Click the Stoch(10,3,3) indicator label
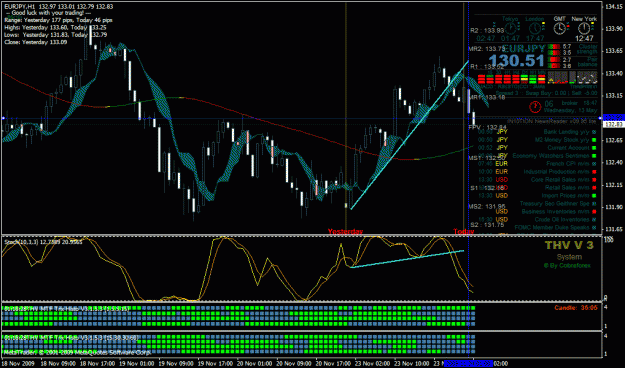Viewport: 625px width, 368px height. [x=43, y=242]
